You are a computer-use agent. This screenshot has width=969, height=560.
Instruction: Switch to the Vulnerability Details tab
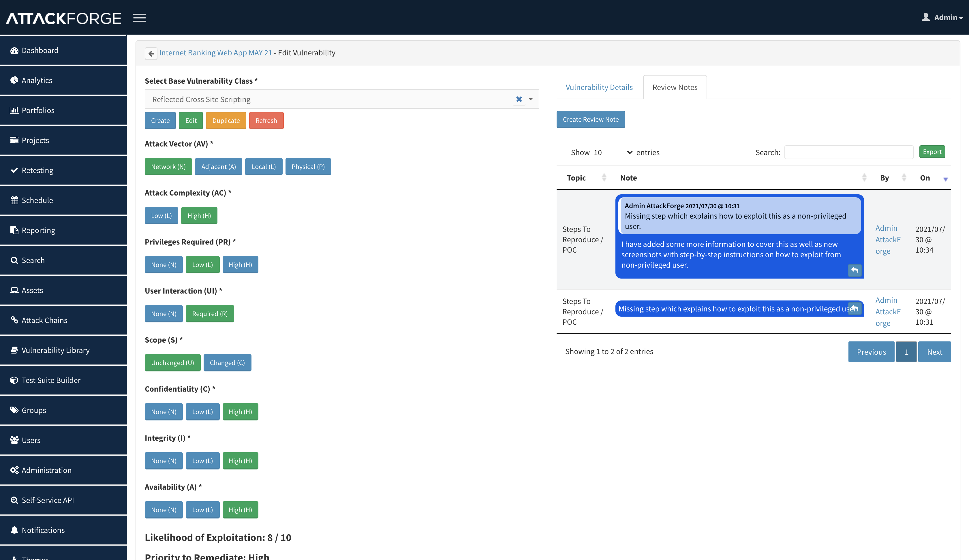599,87
